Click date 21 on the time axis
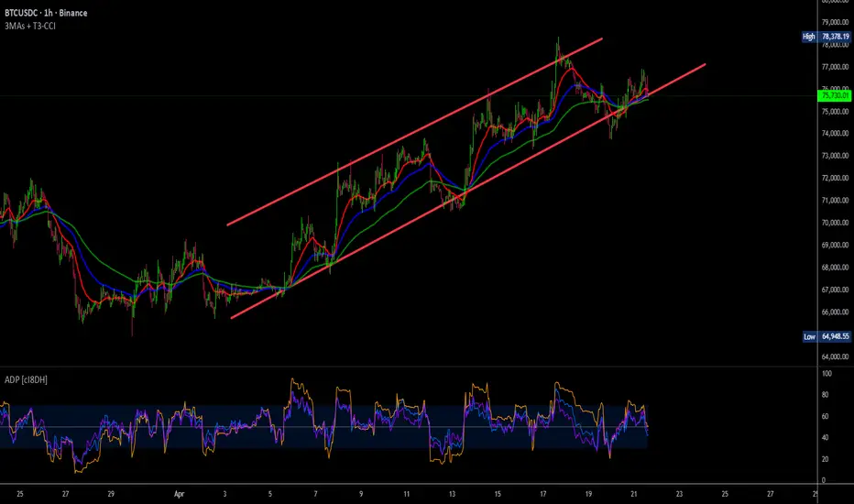Viewport: 854px width, 504px height. 634,494
